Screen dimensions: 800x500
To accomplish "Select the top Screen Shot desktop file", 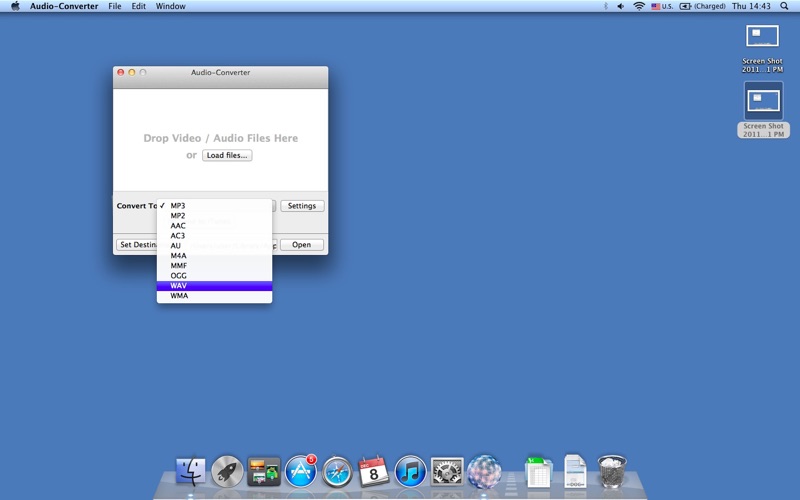I will 762,49.
